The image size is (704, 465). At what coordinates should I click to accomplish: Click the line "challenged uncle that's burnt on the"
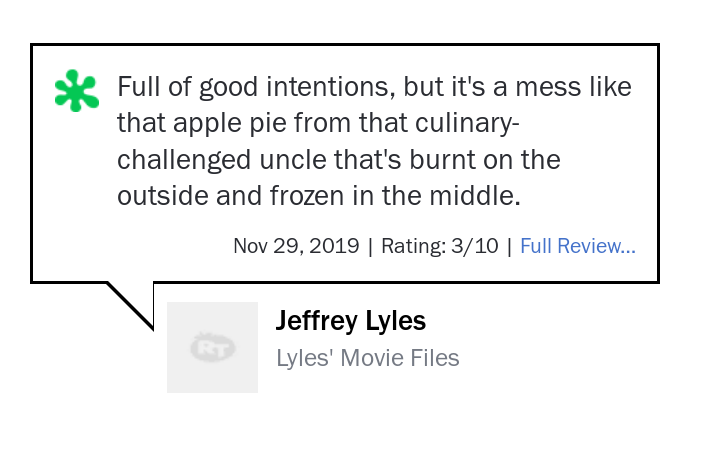tap(339, 160)
